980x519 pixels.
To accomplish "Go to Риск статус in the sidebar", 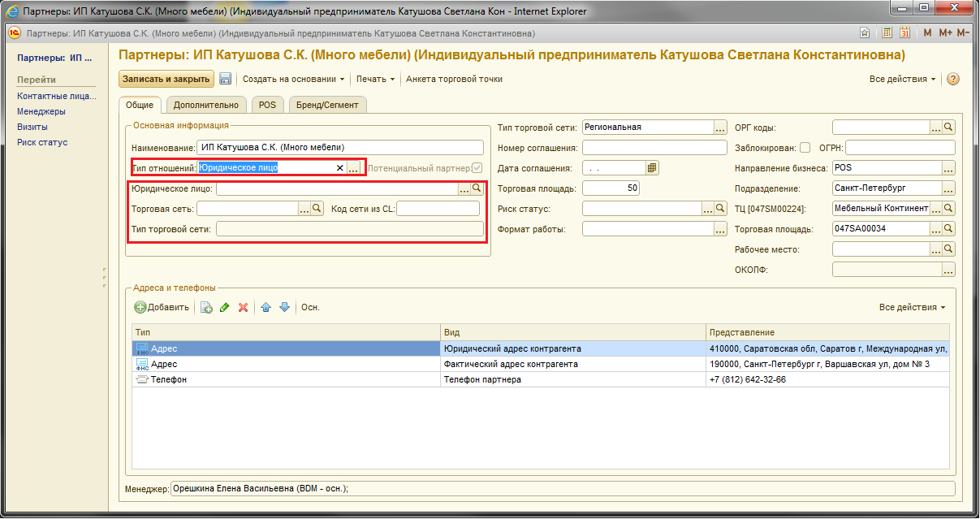I will point(42,142).
